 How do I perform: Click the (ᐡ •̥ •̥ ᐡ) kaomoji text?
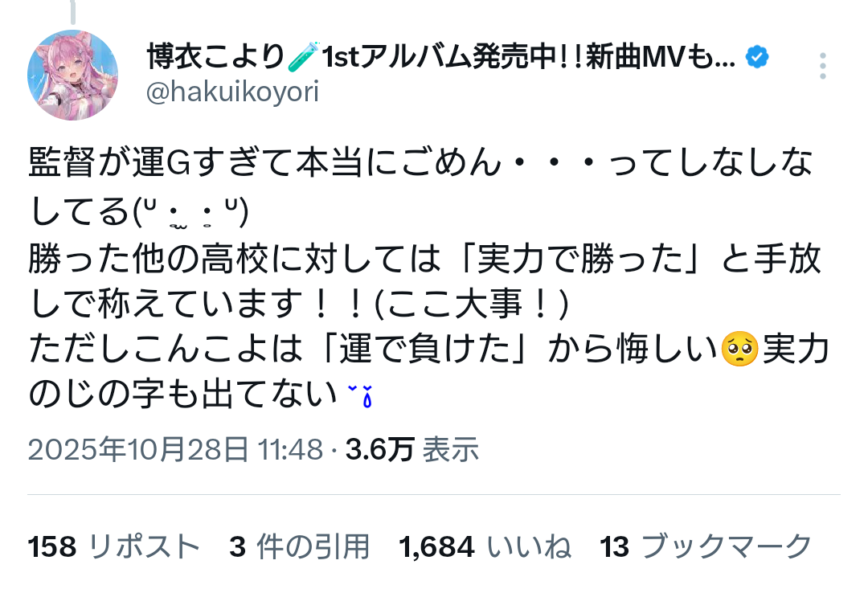(190, 212)
